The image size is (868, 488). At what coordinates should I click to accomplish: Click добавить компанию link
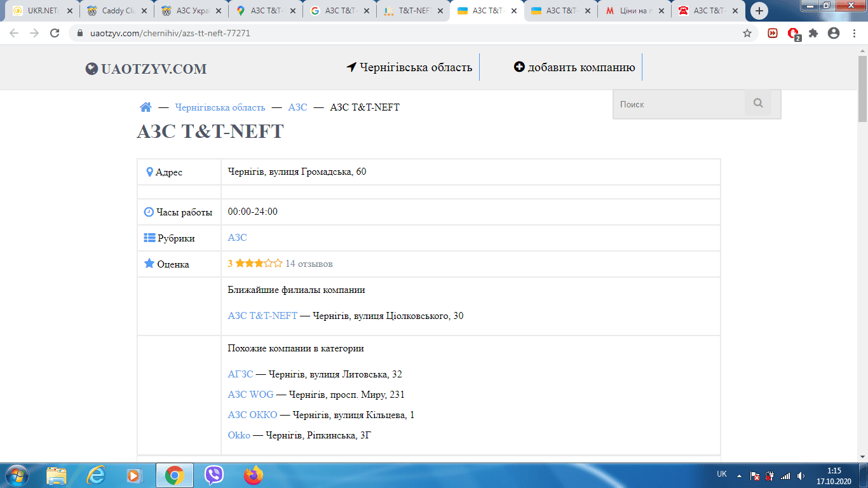click(x=574, y=67)
